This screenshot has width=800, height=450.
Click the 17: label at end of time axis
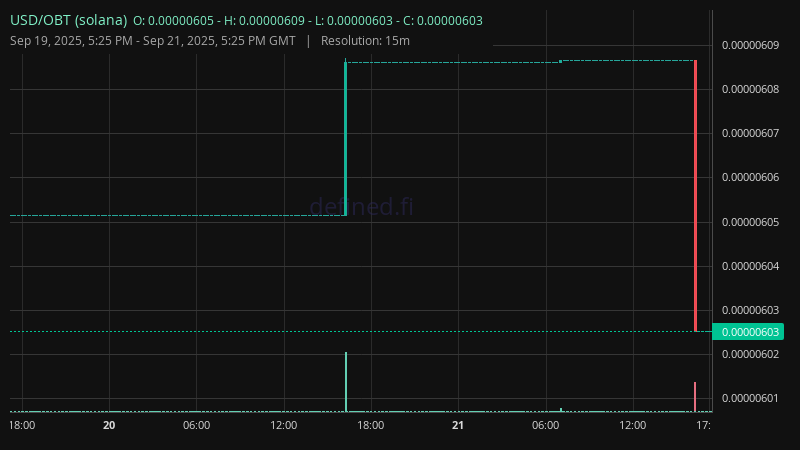pos(703,425)
